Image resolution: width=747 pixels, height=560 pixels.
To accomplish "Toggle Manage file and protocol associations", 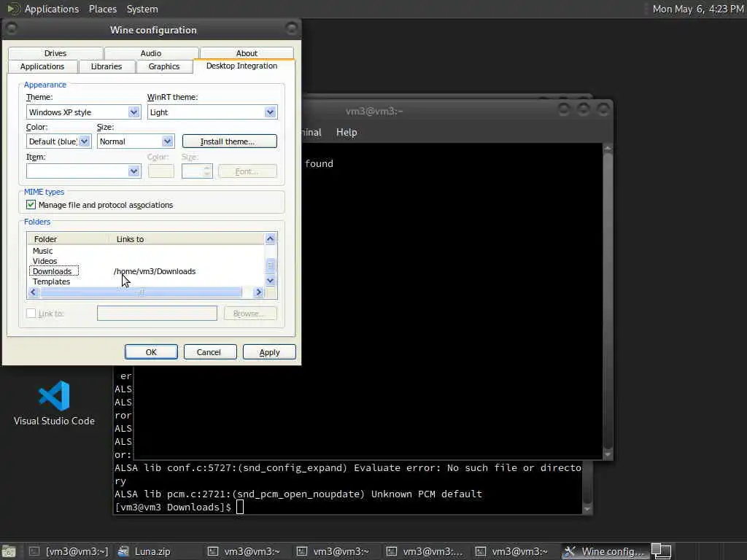I will tap(31, 205).
